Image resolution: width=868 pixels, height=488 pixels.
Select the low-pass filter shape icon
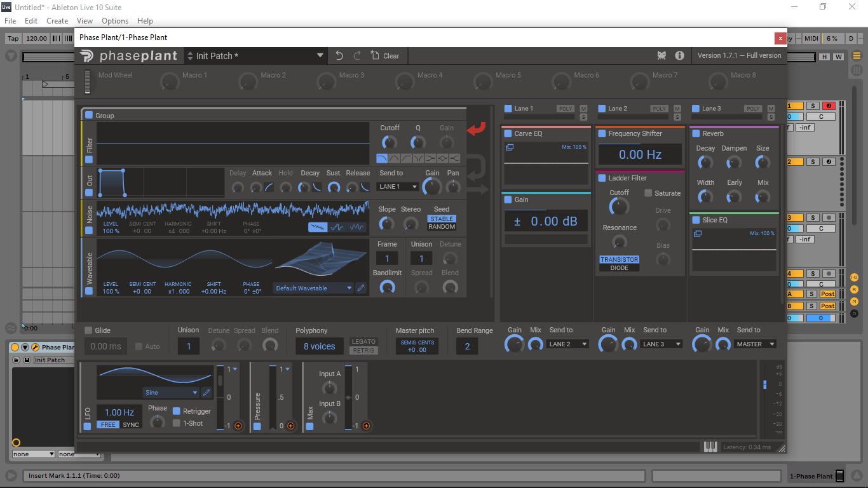382,158
